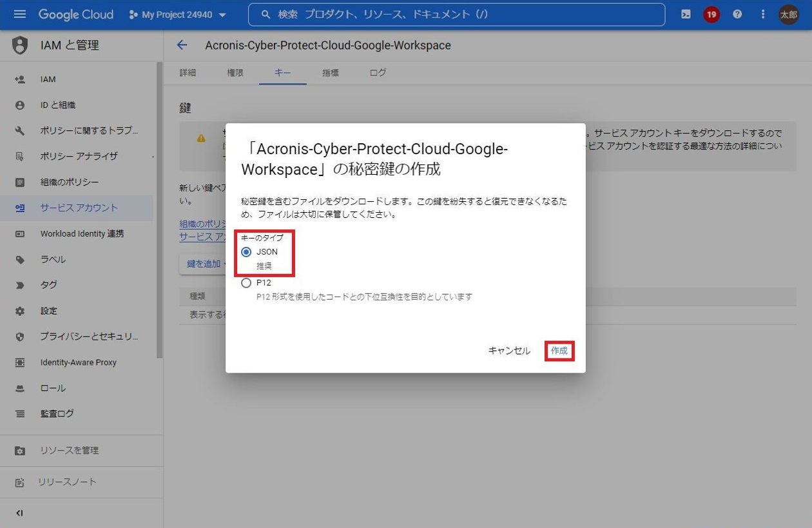Click the サービス アカウント sidebar icon
This screenshot has width=812, height=528.
20,208
